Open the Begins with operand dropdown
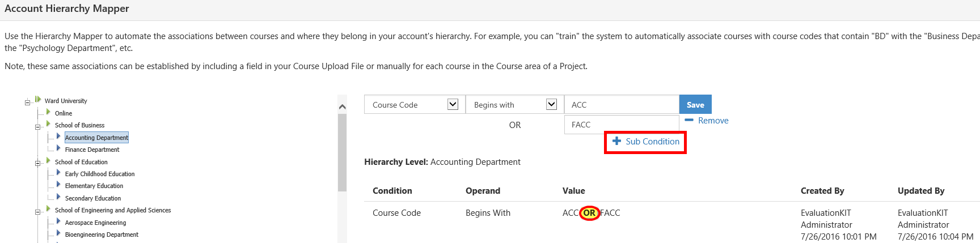980x243 pixels. (x=515, y=104)
